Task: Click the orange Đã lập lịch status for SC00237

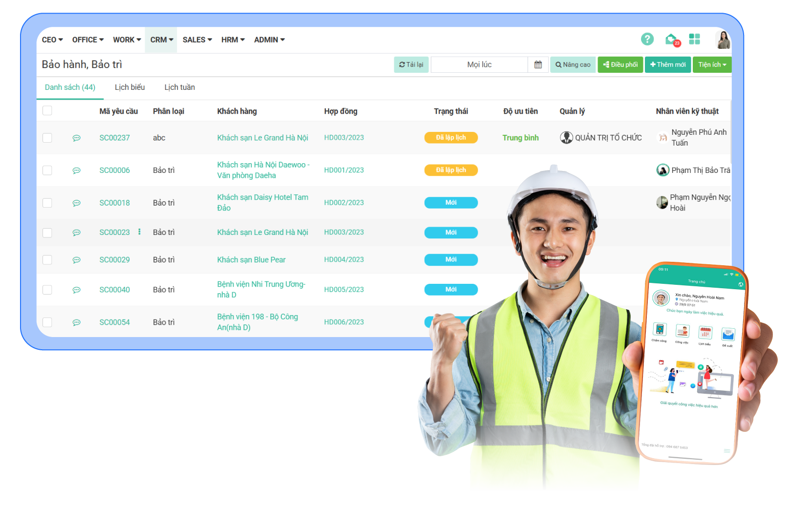Action: (450, 138)
